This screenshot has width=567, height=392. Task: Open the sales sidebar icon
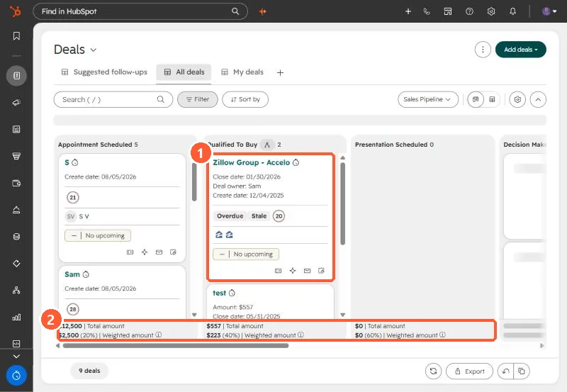coord(16,156)
